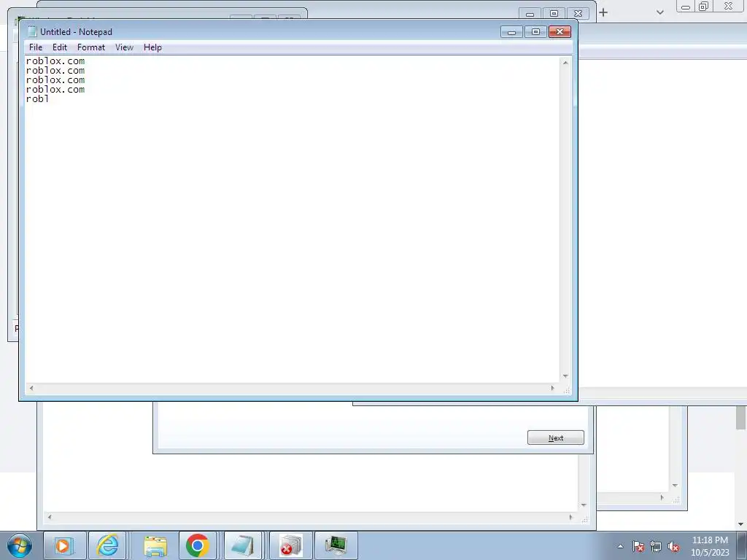The image size is (747, 560).
Task: Open the Action Center flag tray icon
Action: (x=638, y=546)
